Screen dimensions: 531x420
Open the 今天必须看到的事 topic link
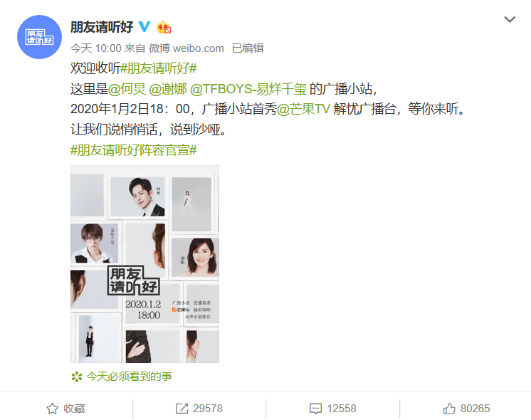click(130, 377)
